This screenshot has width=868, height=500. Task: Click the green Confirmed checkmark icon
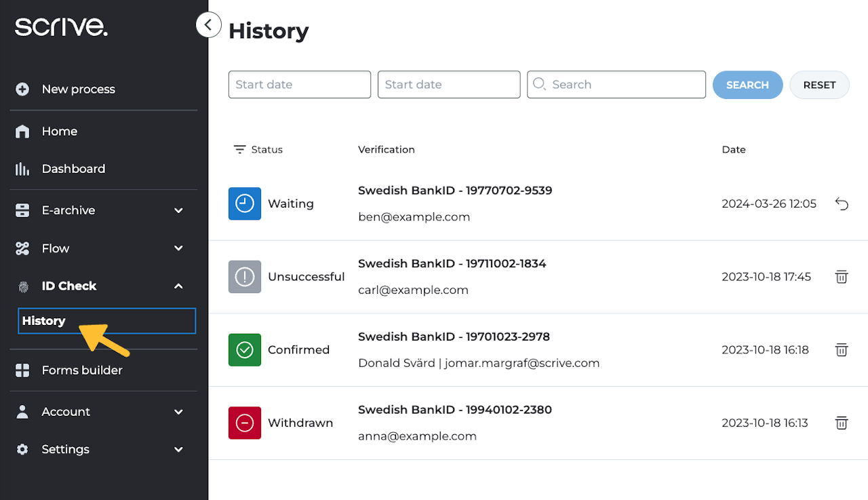(245, 350)
